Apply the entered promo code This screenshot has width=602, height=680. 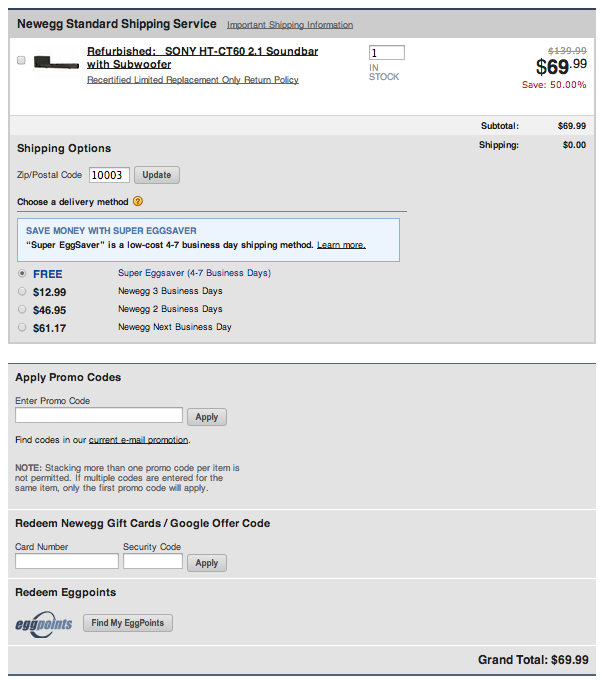pyautogui.click(x=207, y=417)
